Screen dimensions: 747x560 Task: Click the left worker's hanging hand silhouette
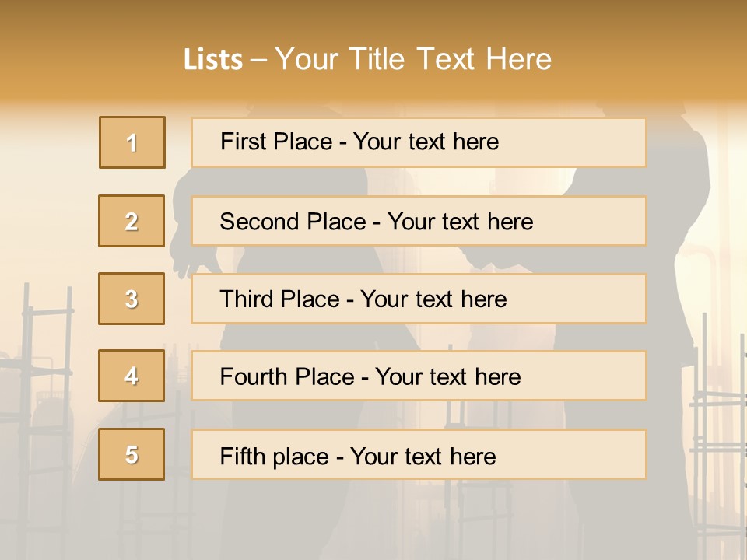(x=184, y=266)
